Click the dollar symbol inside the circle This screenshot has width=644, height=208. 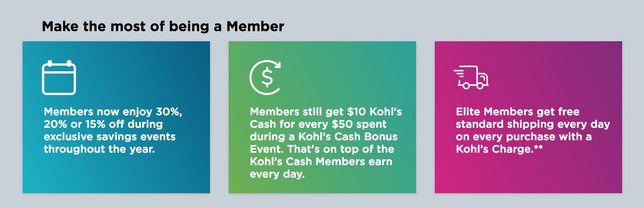[267, 77]
